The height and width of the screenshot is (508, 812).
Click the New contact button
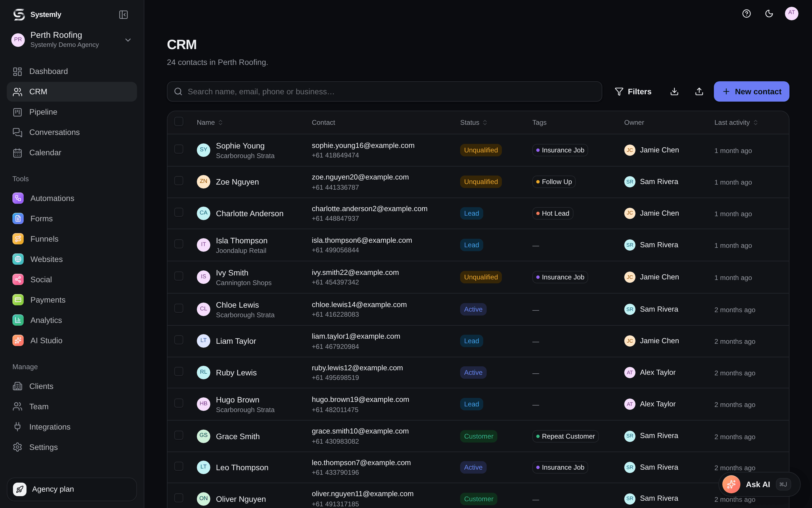tap(751, 91)
